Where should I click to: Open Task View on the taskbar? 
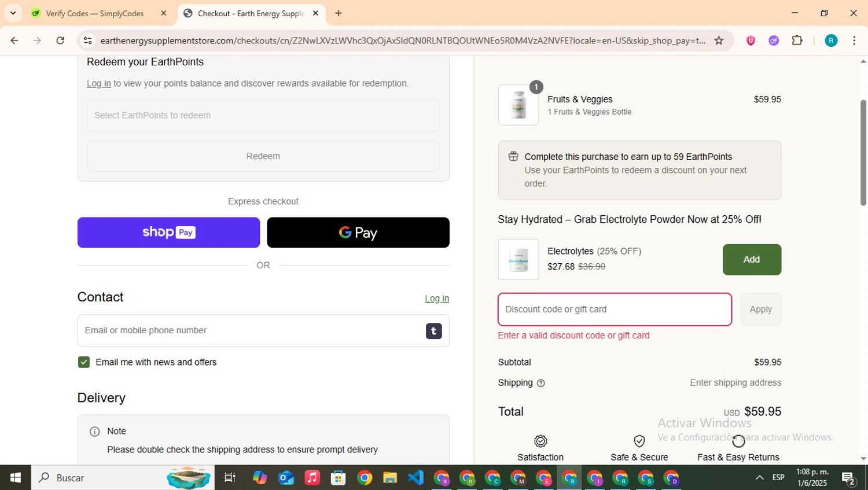click(230, 478)
